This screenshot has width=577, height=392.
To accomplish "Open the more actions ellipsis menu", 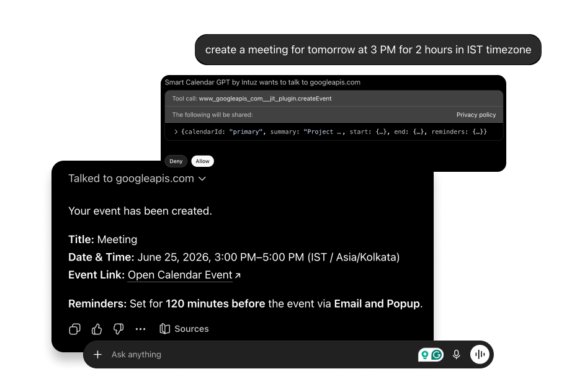I will click(x=140, y=329).
